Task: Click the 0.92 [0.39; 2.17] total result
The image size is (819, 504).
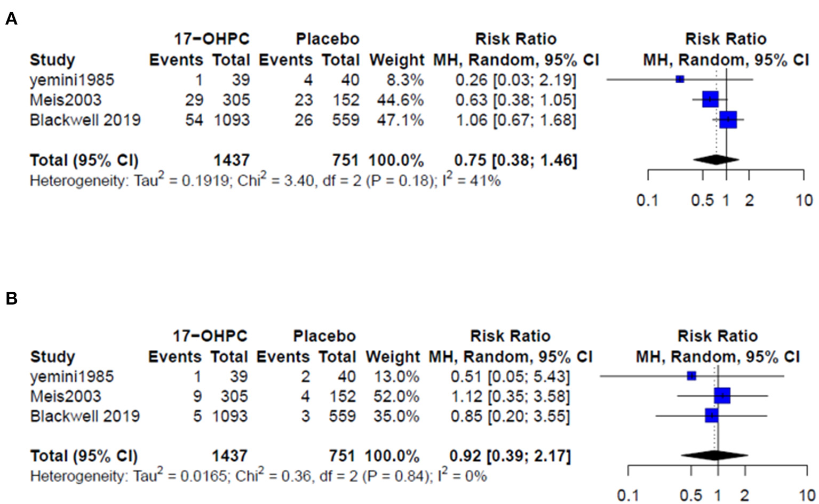Action: tap(510, 456)
